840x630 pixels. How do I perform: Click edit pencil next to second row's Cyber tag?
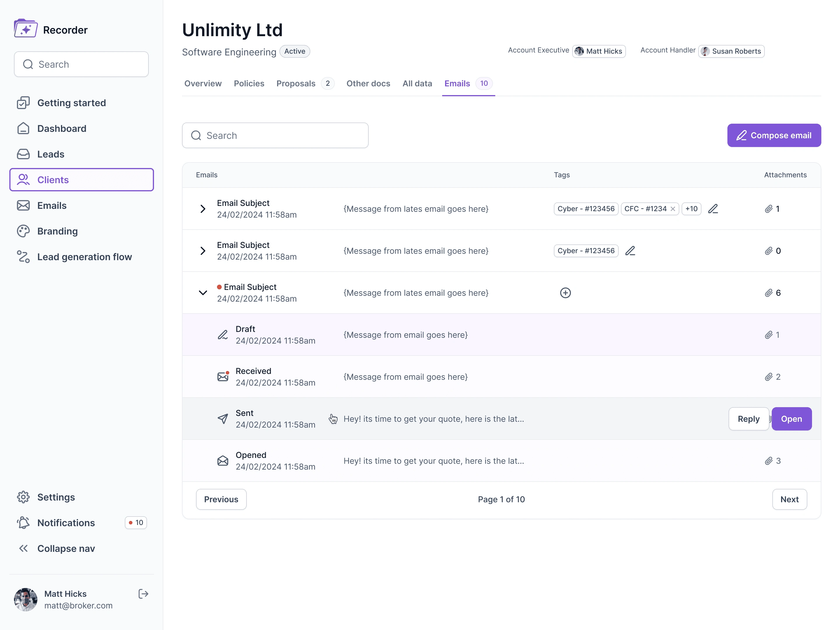(630, 251)
